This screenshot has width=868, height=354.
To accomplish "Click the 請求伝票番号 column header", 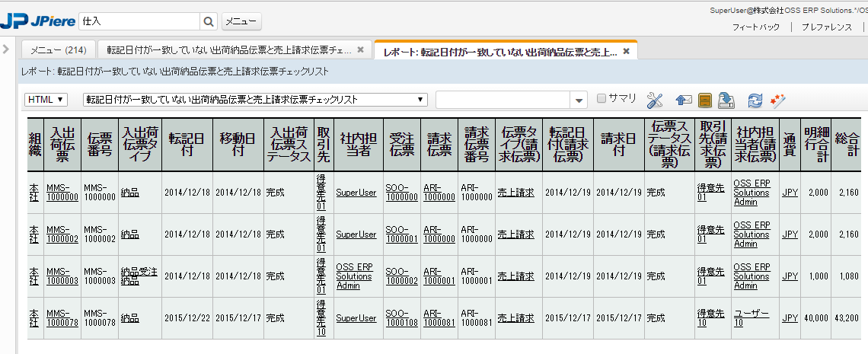I will click(477, 144).
